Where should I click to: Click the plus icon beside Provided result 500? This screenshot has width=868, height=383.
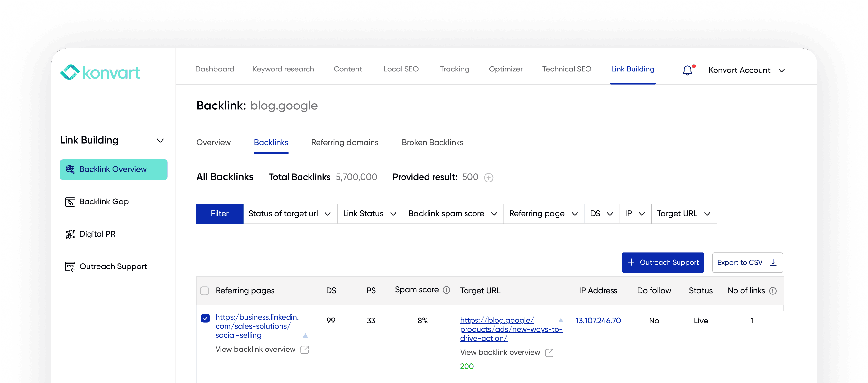point(489,177)
